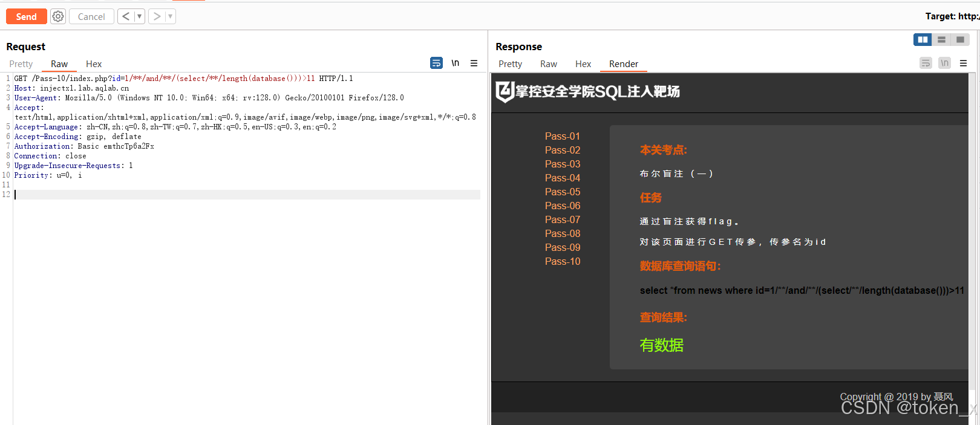The width and height of the screenshot is (980, 425).
Task: Click the 掌控安全学院SQL注入靶场 page title
Action: tap(598, 92)
